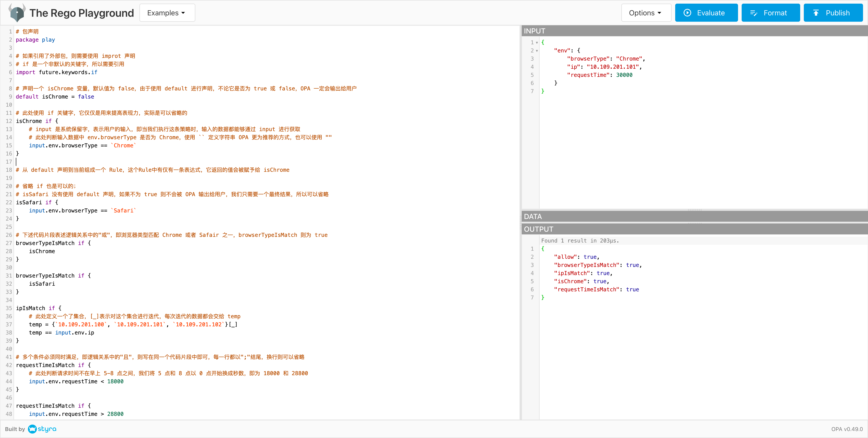Collapse the env object fold arrow on line 2

[x=537, y=51]
